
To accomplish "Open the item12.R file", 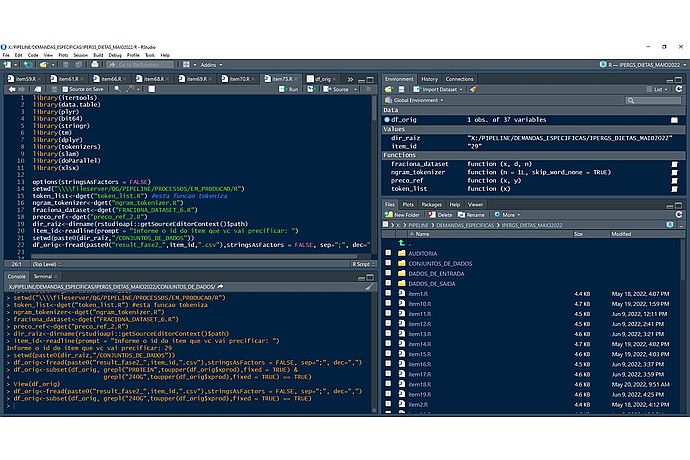I will click(x=419, y=324).
